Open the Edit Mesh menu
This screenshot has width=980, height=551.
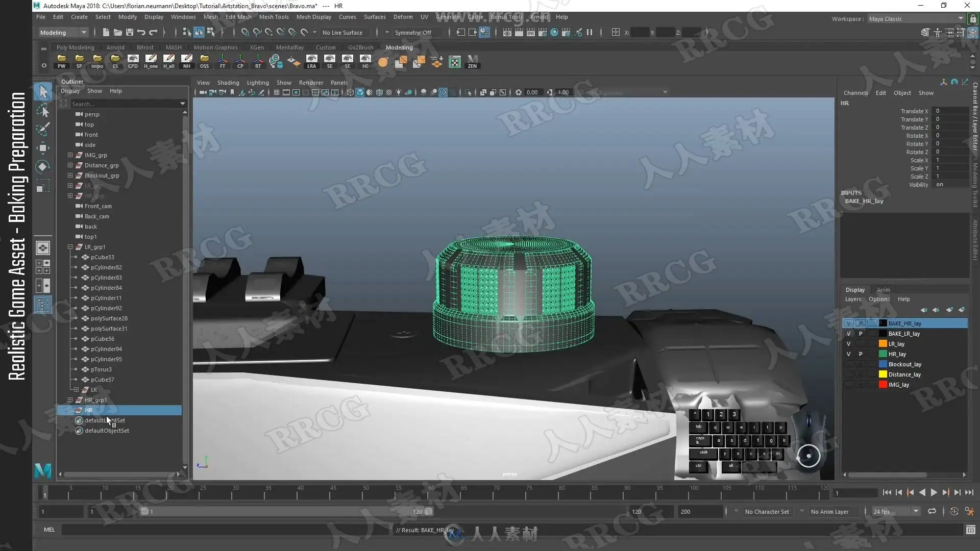click(238, 17)
